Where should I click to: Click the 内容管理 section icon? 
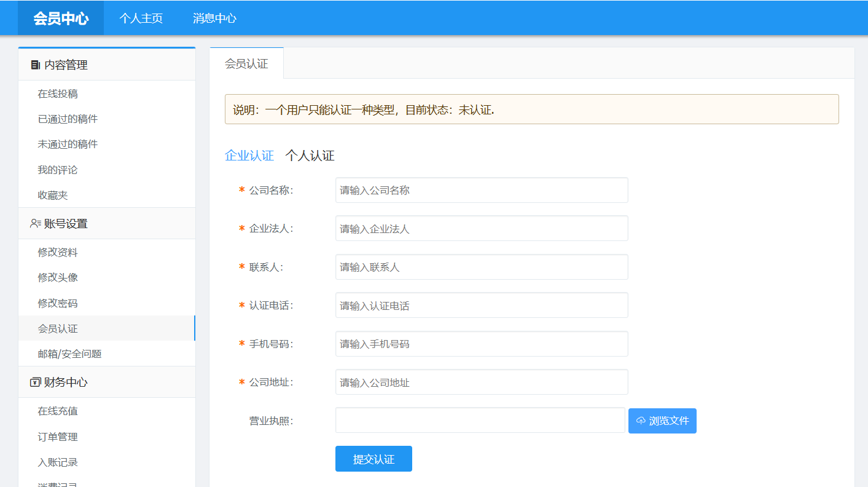pyautogui.click(x=35, y=65)
